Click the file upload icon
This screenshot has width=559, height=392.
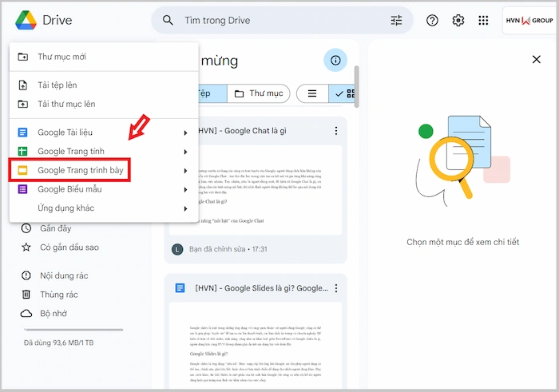(x=23, y=85)
